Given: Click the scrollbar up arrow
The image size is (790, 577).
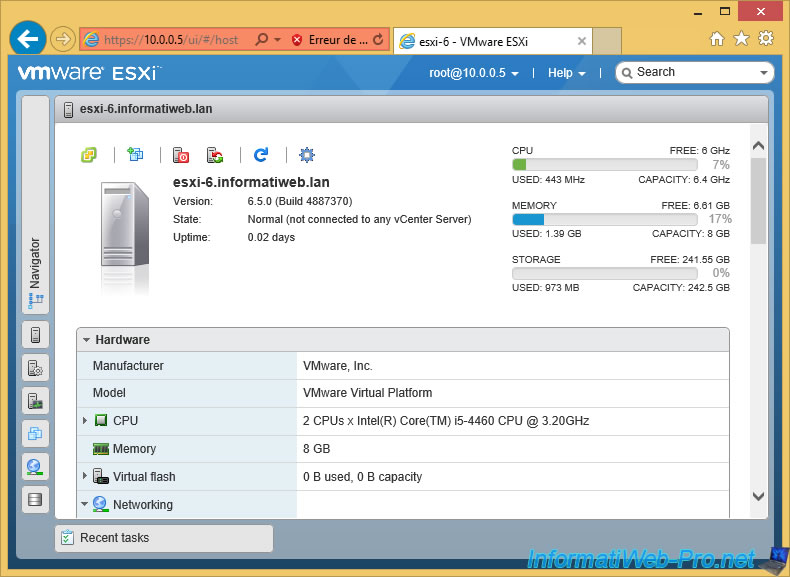Looking at the screenshot, I should point(758,146).
